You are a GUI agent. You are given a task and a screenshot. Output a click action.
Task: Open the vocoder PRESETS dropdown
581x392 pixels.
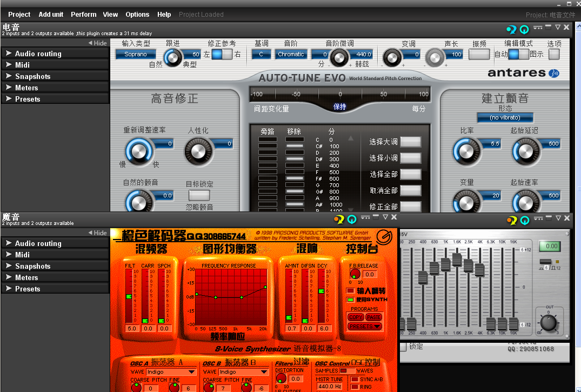[365, 327]
